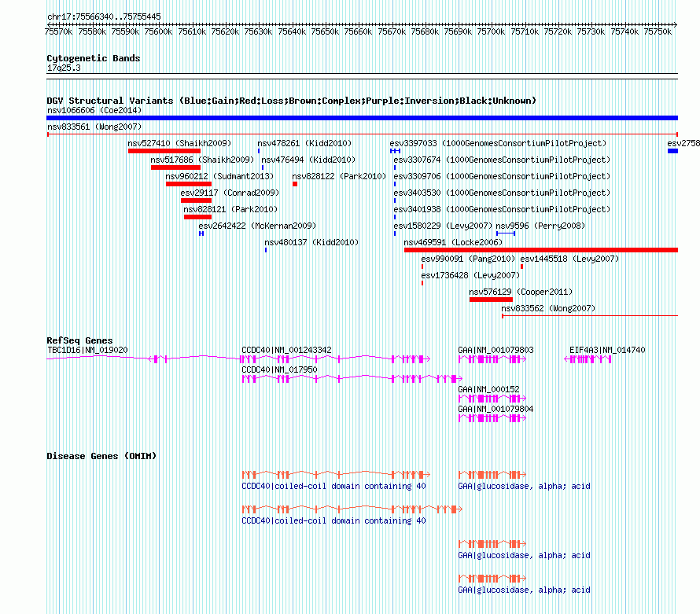The height and width of the screenshot is (614, 700).
Task: Click nsv476494 (Kidd2010) variant label
Action: pos(308,160)
